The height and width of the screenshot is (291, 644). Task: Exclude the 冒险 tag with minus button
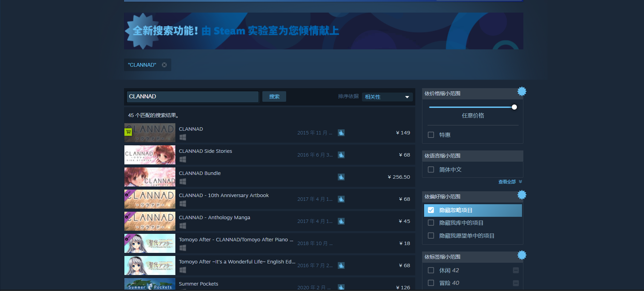point(516,283)
